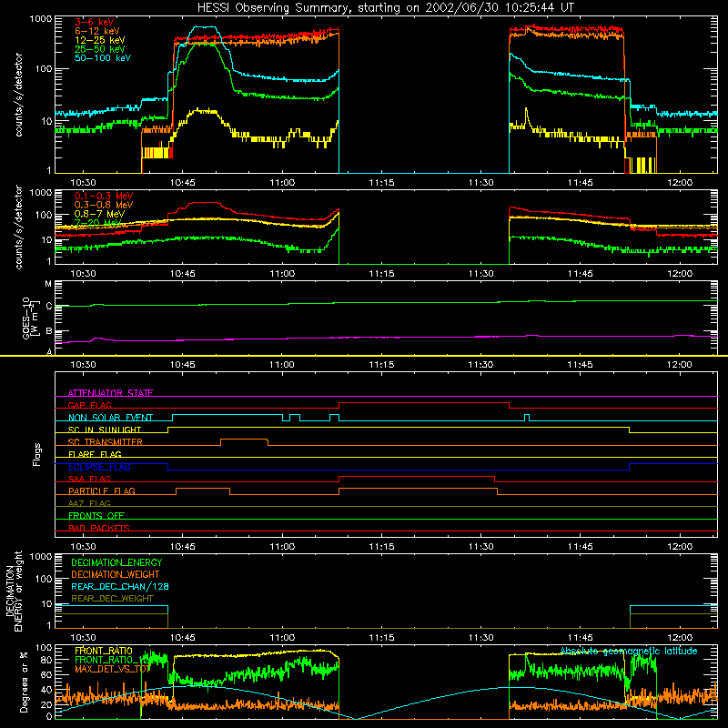This screenshot has width=728, height=728.
Task: Select the orange 6-12 keV legend label
Action: pyautogui.click(x=96, y=31)
